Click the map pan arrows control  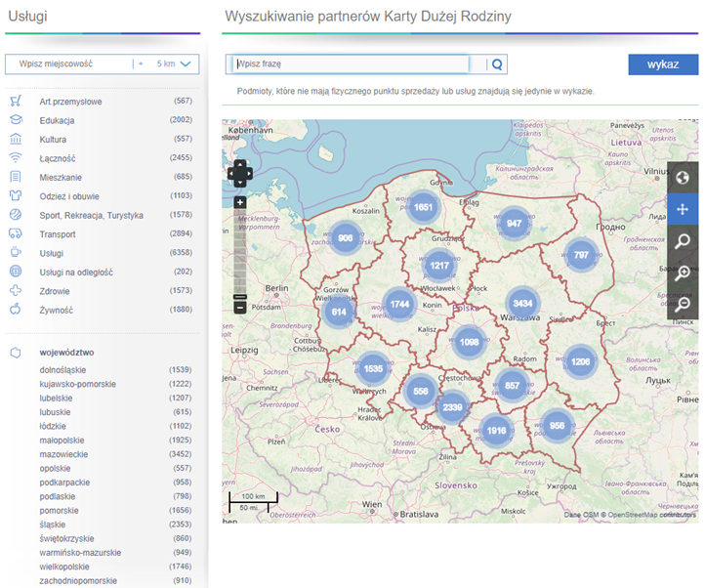[240, 173]
